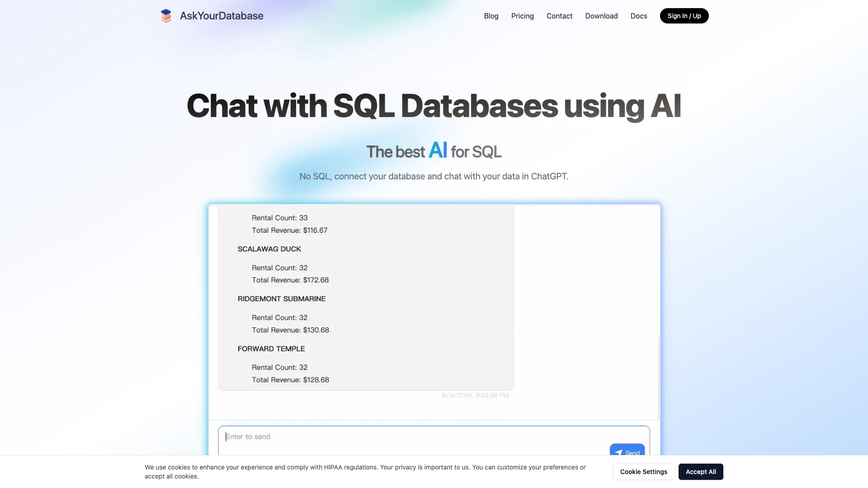Navigate to the Pricing page
The width and height of the screenshot is (868, 488).
click(522, 16)
